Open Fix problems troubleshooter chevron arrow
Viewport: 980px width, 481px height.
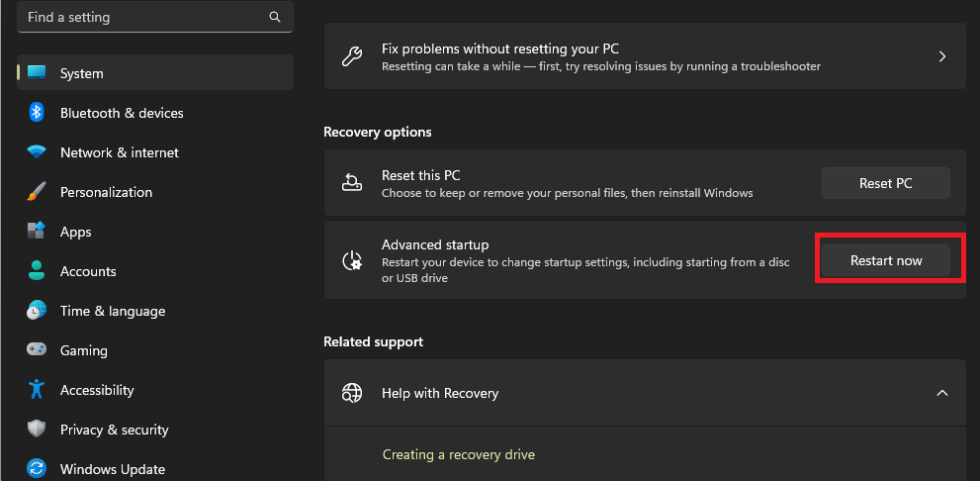point(942,56)
